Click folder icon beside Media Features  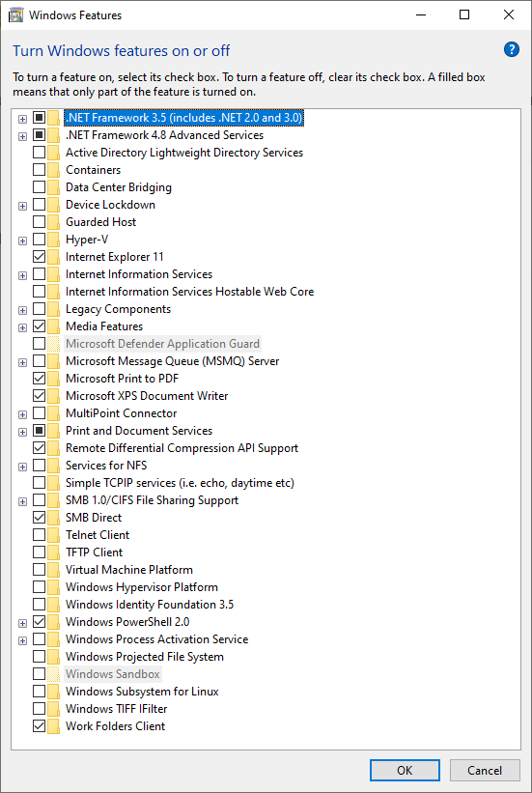(54, 326)
